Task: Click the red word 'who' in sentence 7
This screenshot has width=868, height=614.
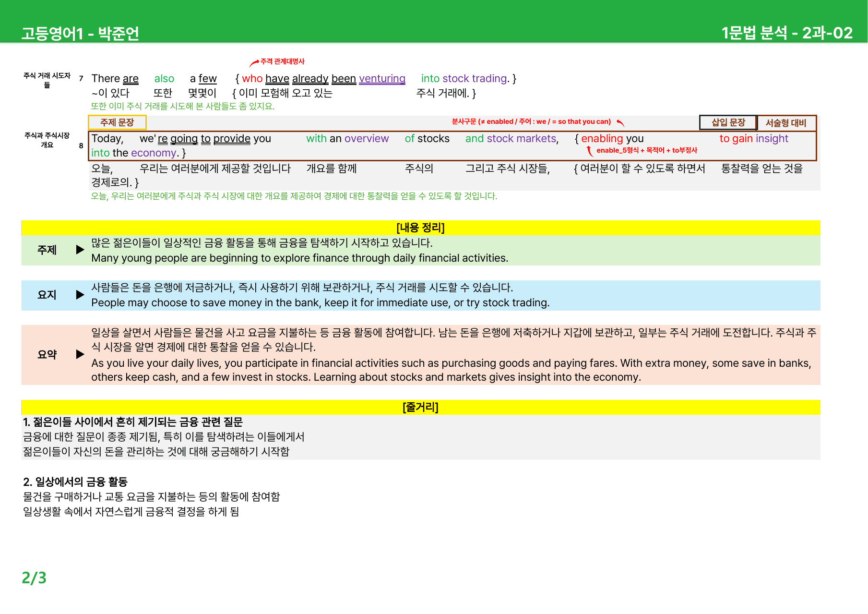Action: tap(252, 78)
